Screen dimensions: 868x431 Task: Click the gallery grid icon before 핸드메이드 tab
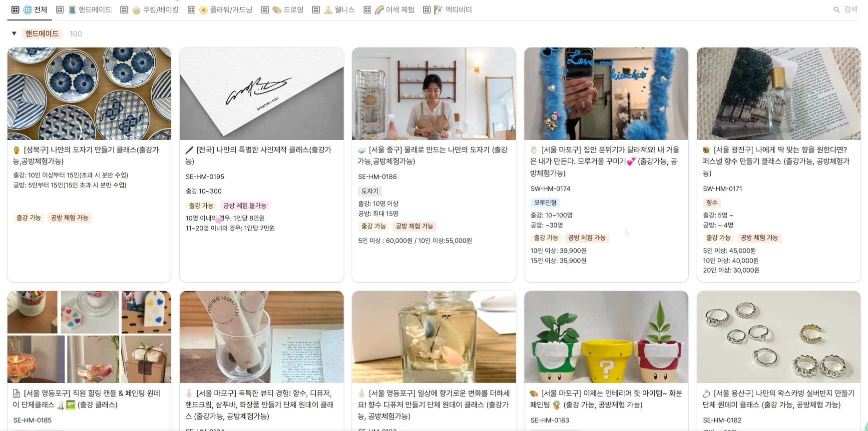tap(60, 9)
